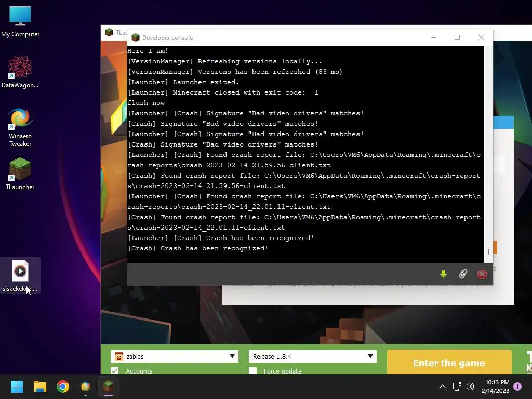Click the Minecraft block icon in Developer console title
This screenshot has height=399, width=532.
pos(136,37)
